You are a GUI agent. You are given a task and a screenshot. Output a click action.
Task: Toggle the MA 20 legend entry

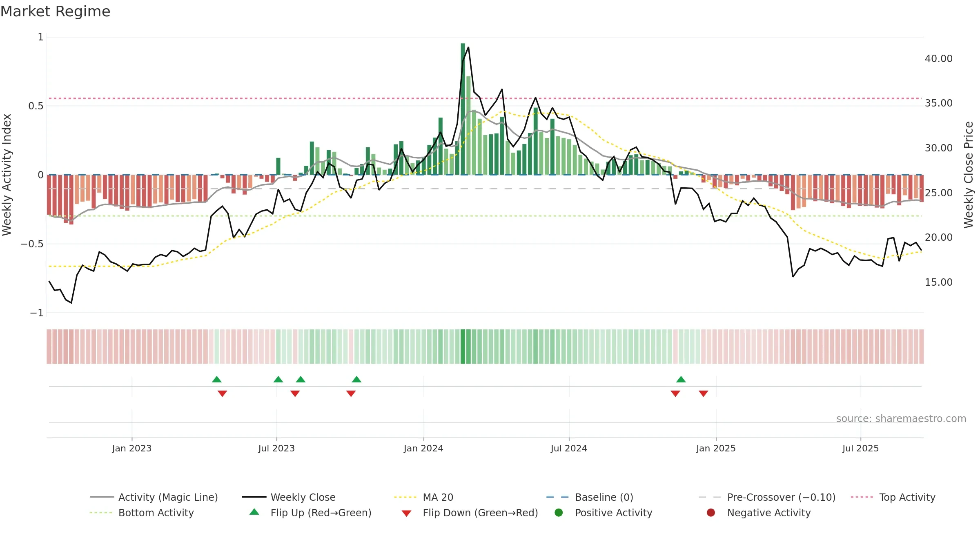pyautogui.click(x=423, y=497)
